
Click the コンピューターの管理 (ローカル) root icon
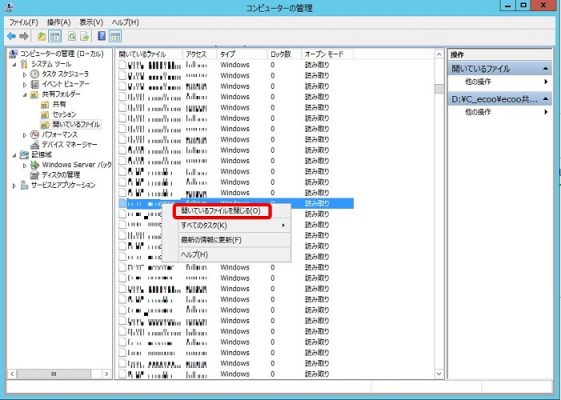point(13,54)
